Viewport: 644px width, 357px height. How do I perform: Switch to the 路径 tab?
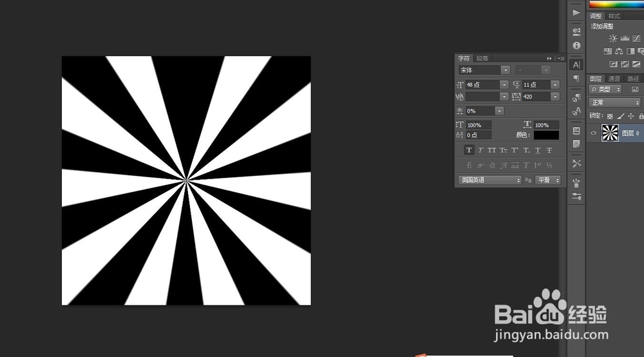(x=633, y=79)
